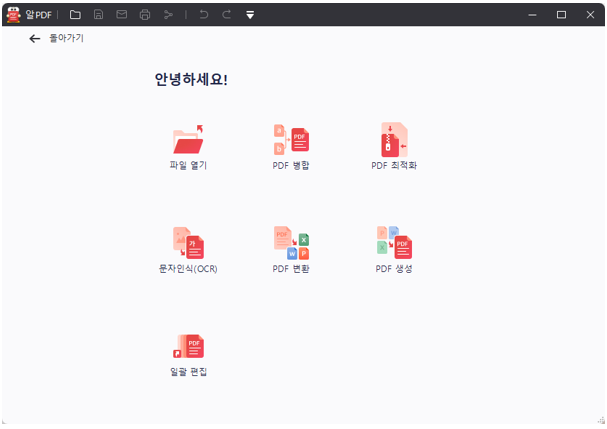Click the PDF 변환 convert icon
The height and width of the screenshot is (429, 607).
[x=291, y=243]
